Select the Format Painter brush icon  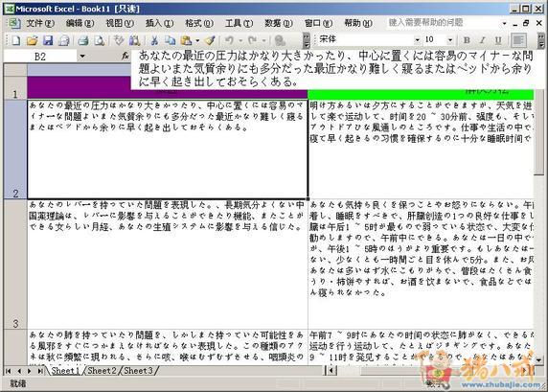210,40
